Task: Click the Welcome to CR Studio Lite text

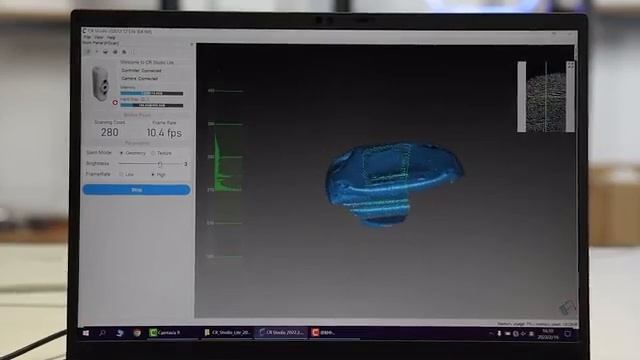Action: 147,62
